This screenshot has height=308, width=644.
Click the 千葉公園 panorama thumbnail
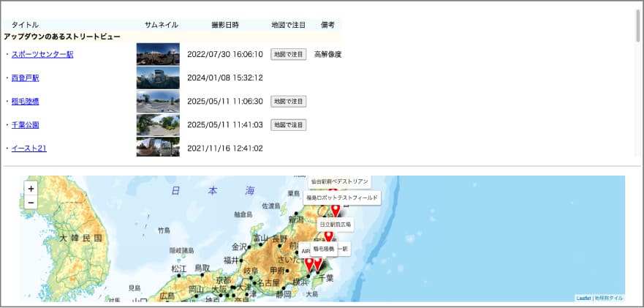158,125
